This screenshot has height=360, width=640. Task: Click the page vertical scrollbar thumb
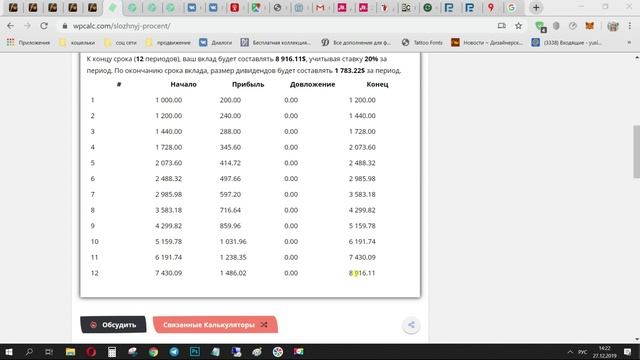(x=636, y=152)
